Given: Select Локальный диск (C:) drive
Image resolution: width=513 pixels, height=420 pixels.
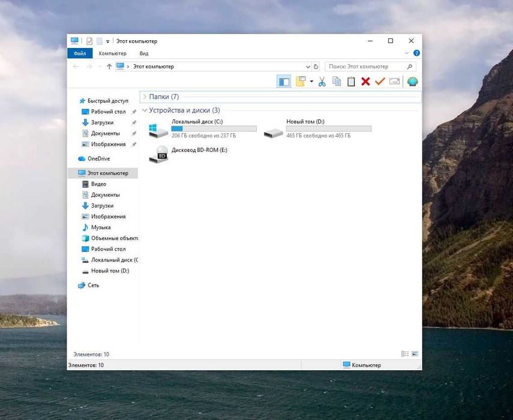Looking at the screenshot, I should [202, 128].
